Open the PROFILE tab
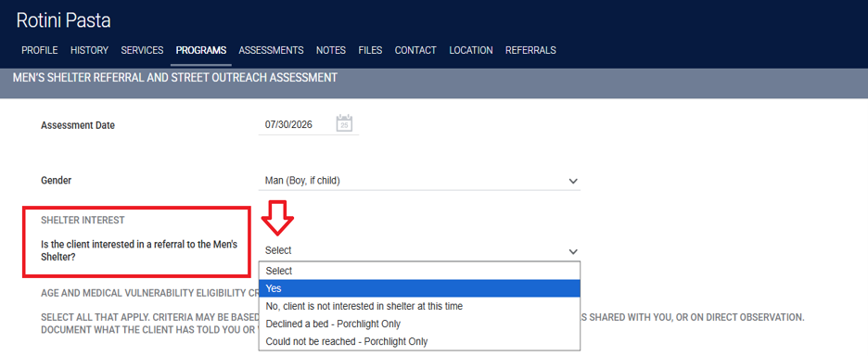 [x=39, y=50]
